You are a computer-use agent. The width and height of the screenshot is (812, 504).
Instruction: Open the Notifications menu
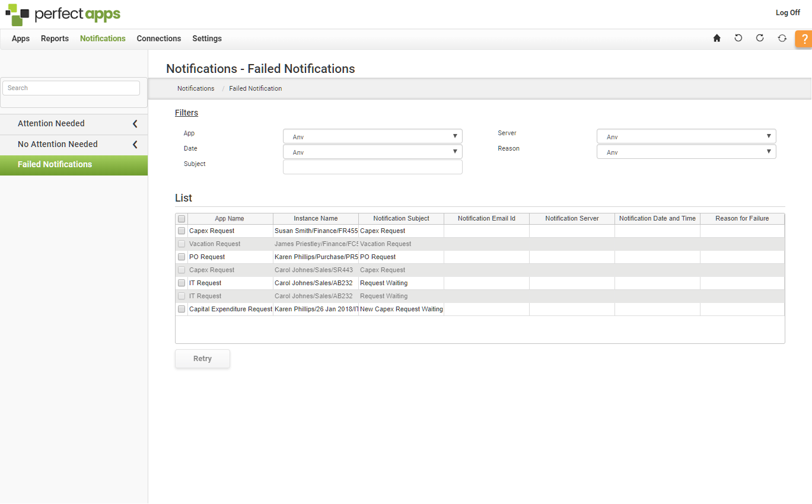(x=103, y=39)
